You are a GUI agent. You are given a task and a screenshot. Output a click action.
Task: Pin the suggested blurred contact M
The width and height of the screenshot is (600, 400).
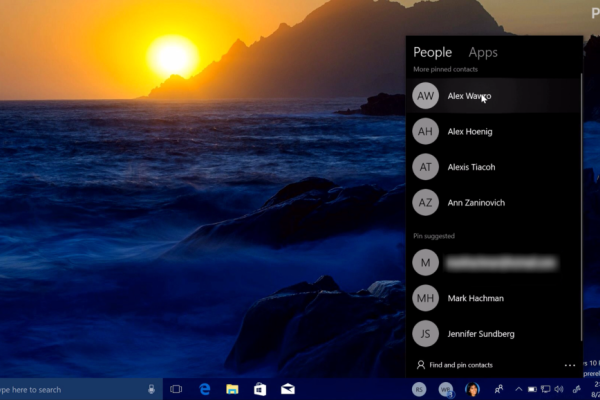[x=500, y=263]
